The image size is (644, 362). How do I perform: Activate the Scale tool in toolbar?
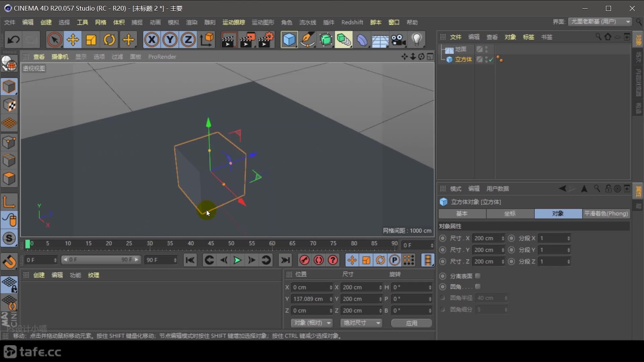(x=91, y=40)
